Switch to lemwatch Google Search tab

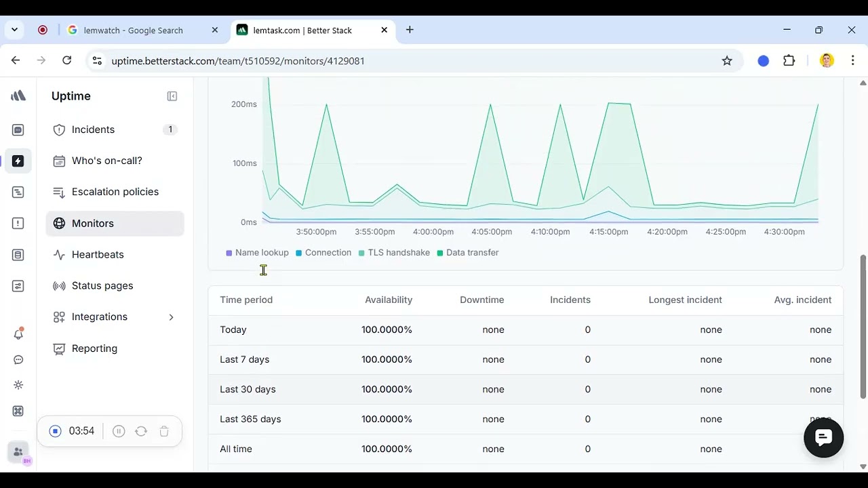pyautogui.click(x=132, y=30)
